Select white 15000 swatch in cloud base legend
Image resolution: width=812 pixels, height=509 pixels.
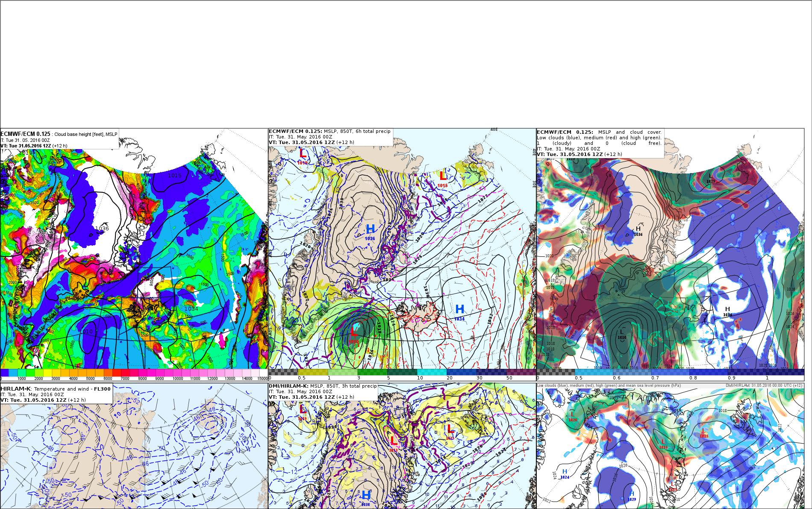pyautogui.click(x=263, y=373)
